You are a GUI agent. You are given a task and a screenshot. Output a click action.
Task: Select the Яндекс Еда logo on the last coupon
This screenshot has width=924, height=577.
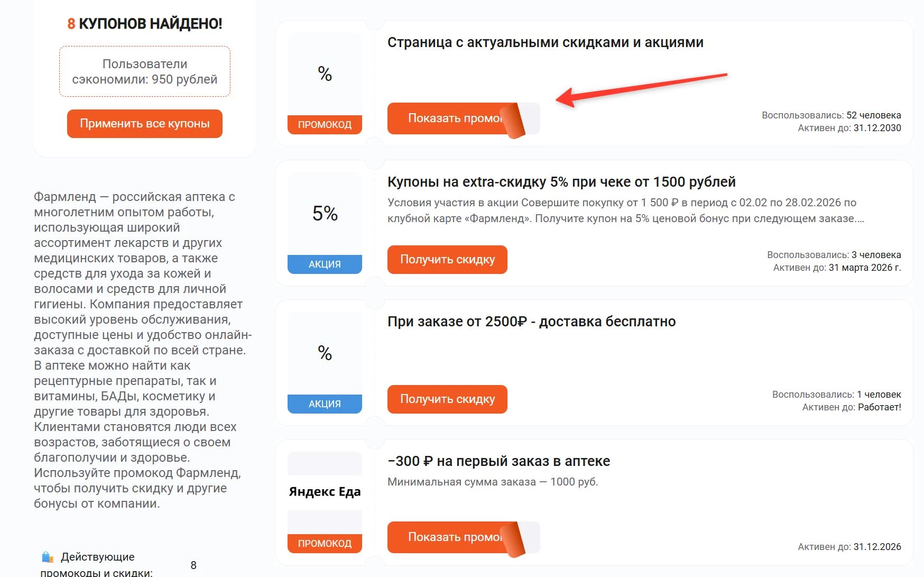point(324,491)
